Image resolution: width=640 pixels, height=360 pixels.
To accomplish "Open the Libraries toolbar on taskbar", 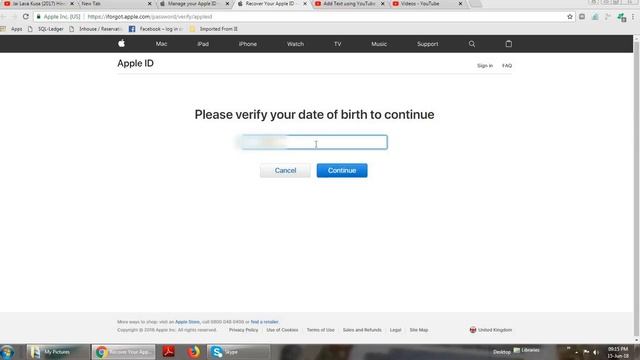I will (x=527, y=350).
